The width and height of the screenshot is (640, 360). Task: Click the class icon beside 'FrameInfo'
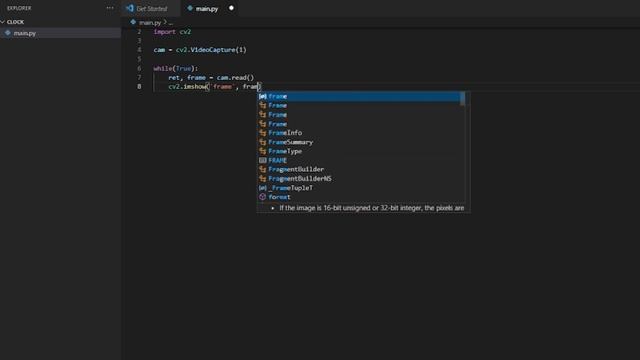point(262,133)
